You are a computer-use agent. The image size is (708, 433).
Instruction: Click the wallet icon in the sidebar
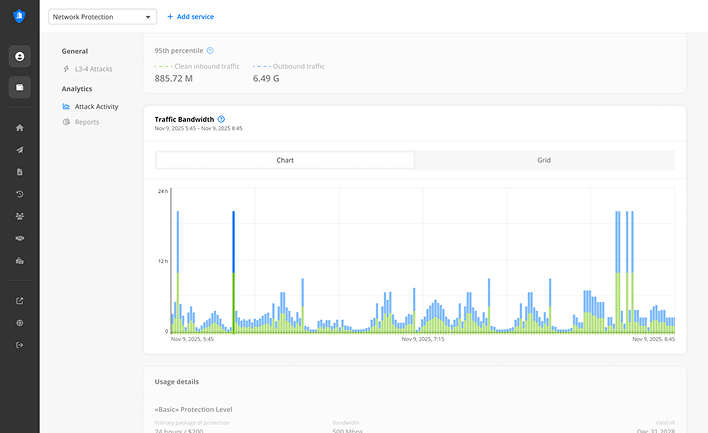tap(20, 87)
